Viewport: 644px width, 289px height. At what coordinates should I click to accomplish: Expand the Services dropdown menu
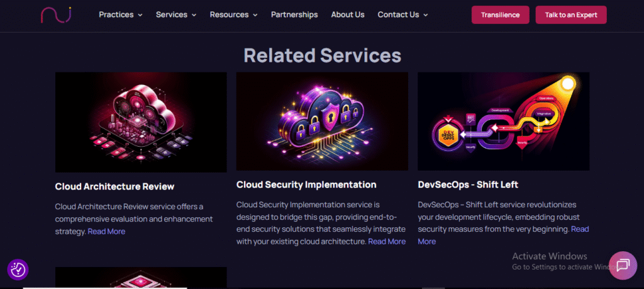point(176,14)
